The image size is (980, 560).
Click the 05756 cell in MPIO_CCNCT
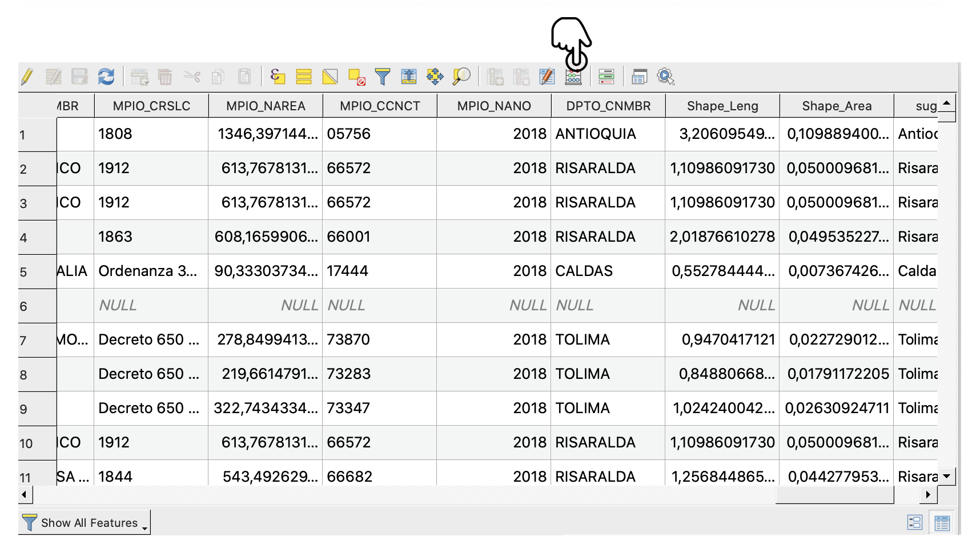pyautogui.click(x=380, y=134)
